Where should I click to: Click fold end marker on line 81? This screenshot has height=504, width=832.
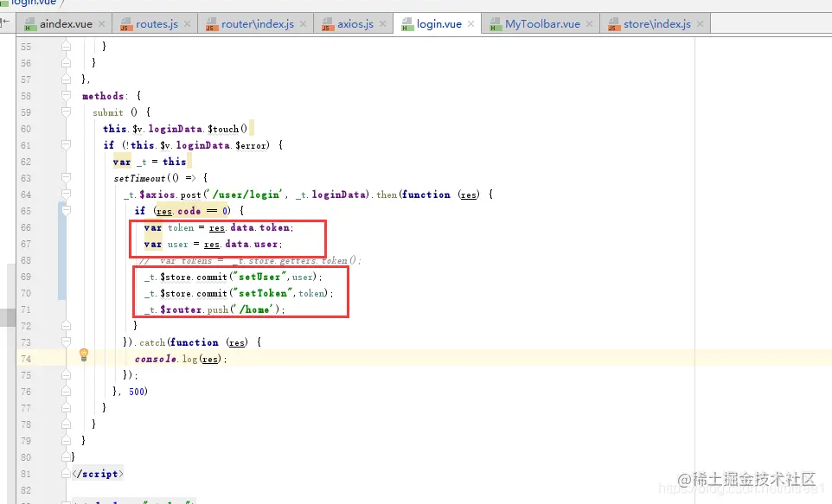66,473
